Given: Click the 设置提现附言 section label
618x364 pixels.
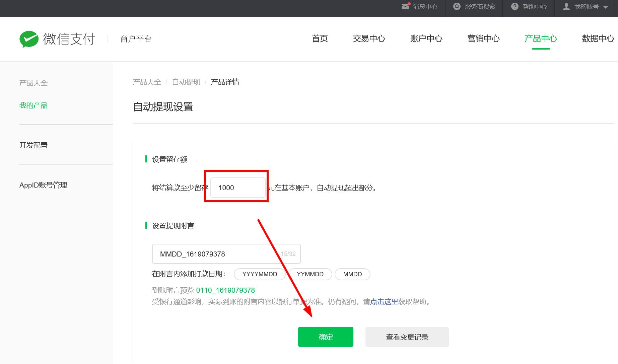Looking at the screenshot, I should pos(173,226).
